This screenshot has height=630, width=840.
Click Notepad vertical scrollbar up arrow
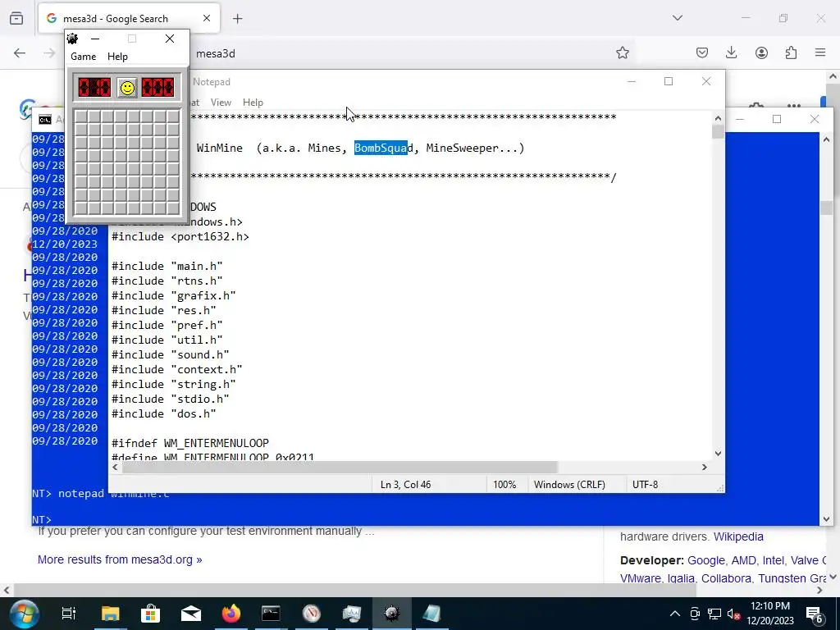click(718, 118)
